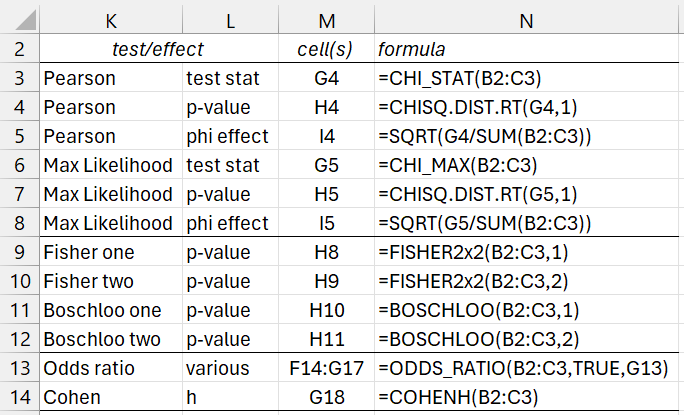Select column L header

point(230,17)
